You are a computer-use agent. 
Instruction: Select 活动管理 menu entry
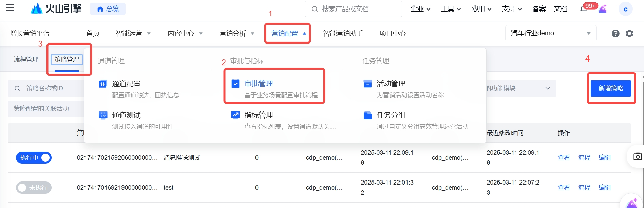[404, 89]
